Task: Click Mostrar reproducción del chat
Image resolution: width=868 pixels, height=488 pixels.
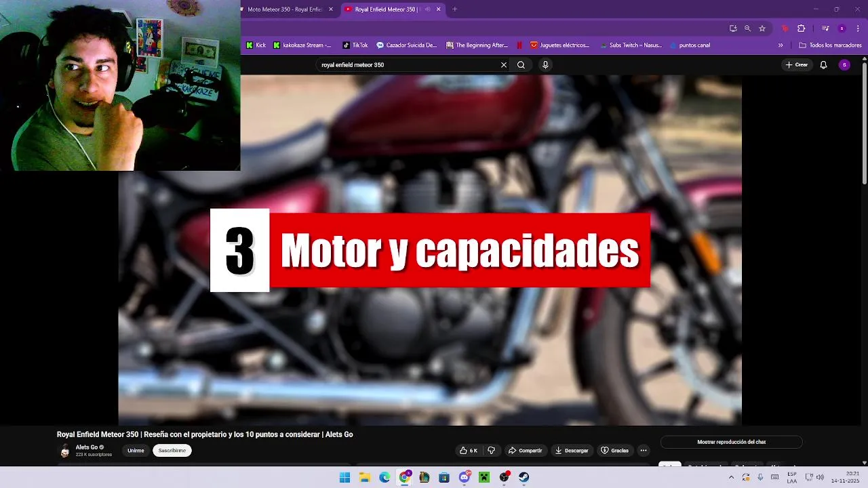Action: pyautogui.click(x=731, y=442)
